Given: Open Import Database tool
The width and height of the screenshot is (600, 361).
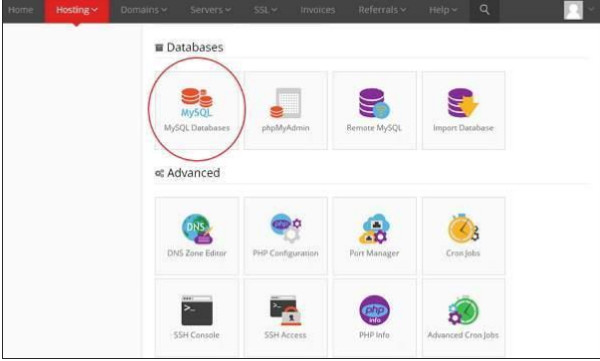Looking at the screenshot, I should click(463, 110).
